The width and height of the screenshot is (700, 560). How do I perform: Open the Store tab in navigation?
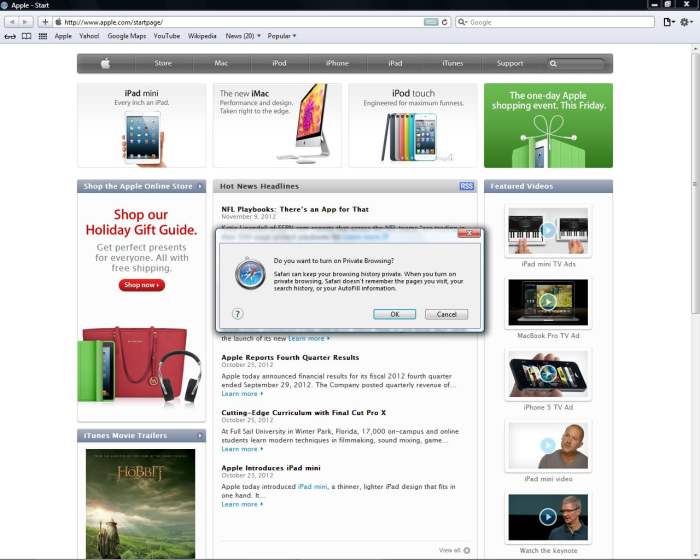pyautogui.click(x=163, y=63)
